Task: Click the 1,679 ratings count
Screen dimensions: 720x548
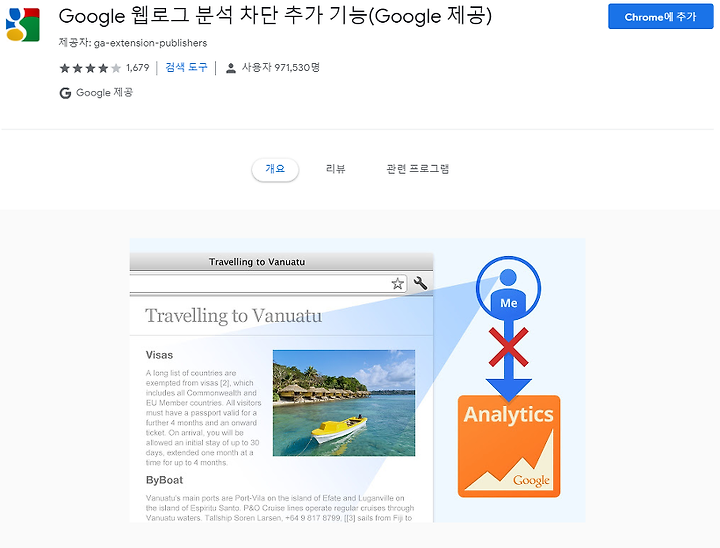Action: click(x=138, y=68)
